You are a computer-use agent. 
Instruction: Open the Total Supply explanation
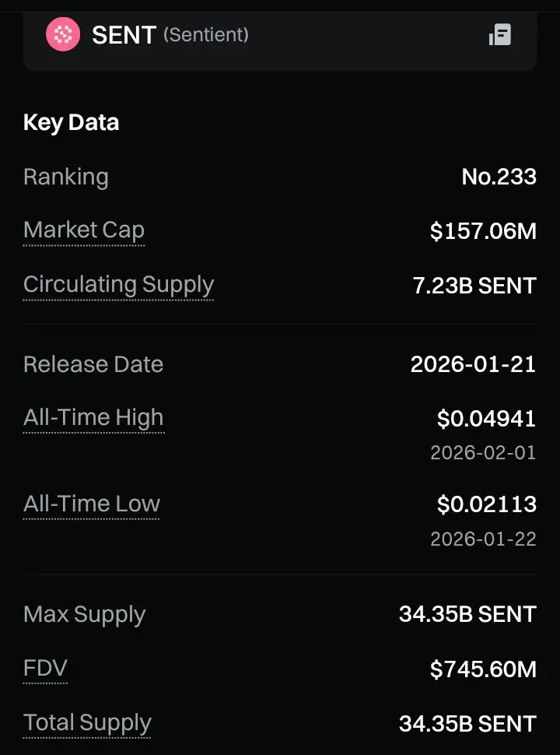87,723
